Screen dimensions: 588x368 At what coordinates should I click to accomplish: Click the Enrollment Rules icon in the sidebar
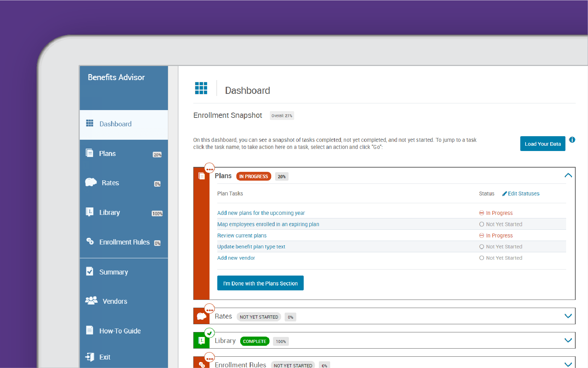coord(90,241)
